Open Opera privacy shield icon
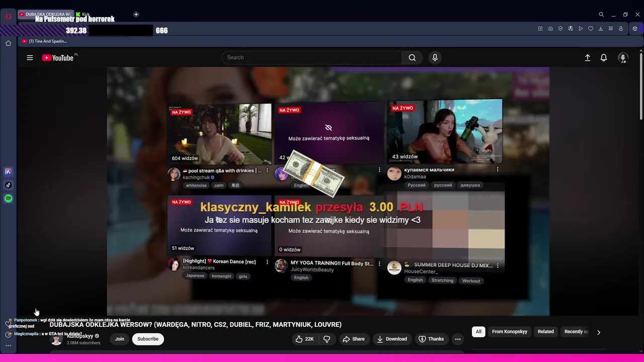The width and height of the screenshot is (644, 362). [x=560, y=29]
